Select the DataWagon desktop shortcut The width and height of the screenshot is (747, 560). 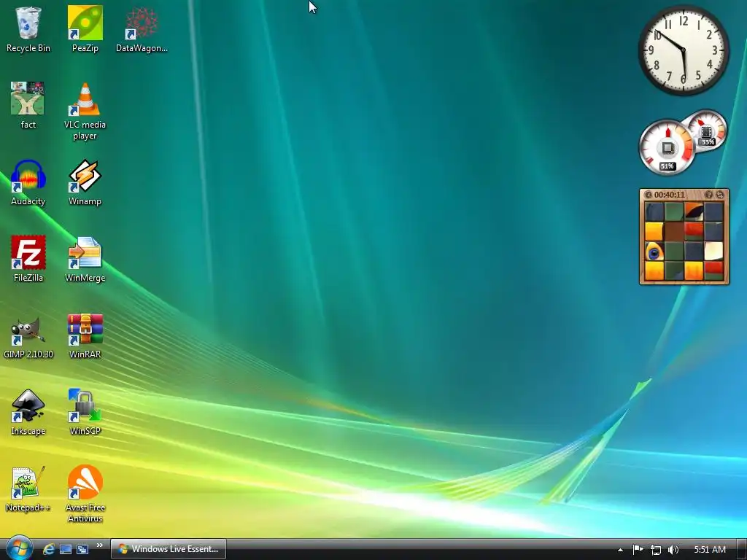142,29
